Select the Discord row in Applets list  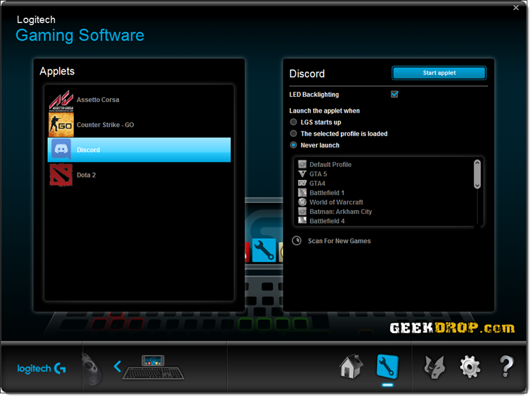[x=139, y=150]
